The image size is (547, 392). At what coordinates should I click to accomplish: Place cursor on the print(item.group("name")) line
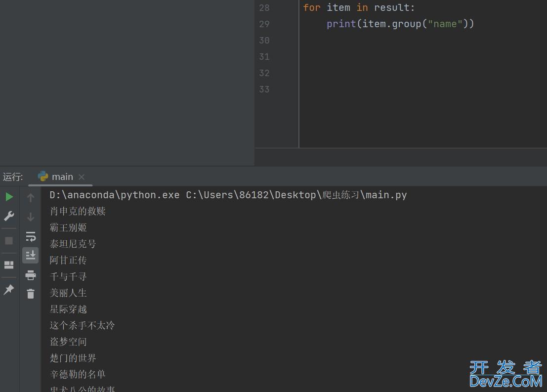pos(400,24)
